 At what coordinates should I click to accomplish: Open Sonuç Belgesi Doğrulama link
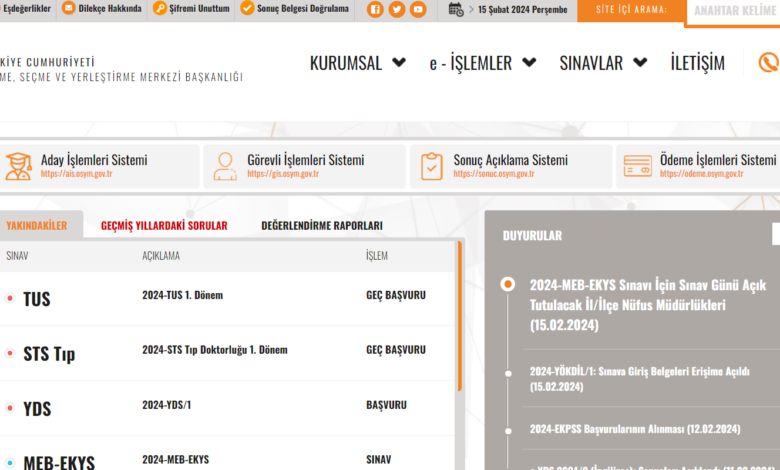pos(294,10)
